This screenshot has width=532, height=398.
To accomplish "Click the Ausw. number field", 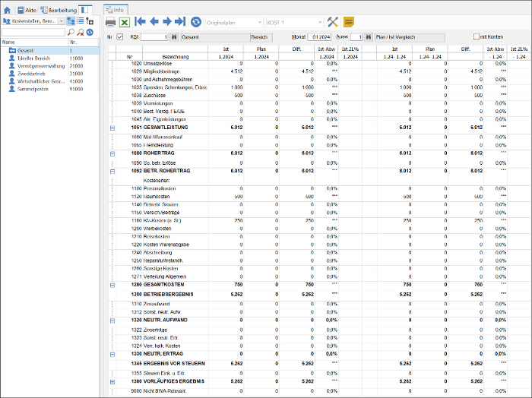I will coord(356,37).
